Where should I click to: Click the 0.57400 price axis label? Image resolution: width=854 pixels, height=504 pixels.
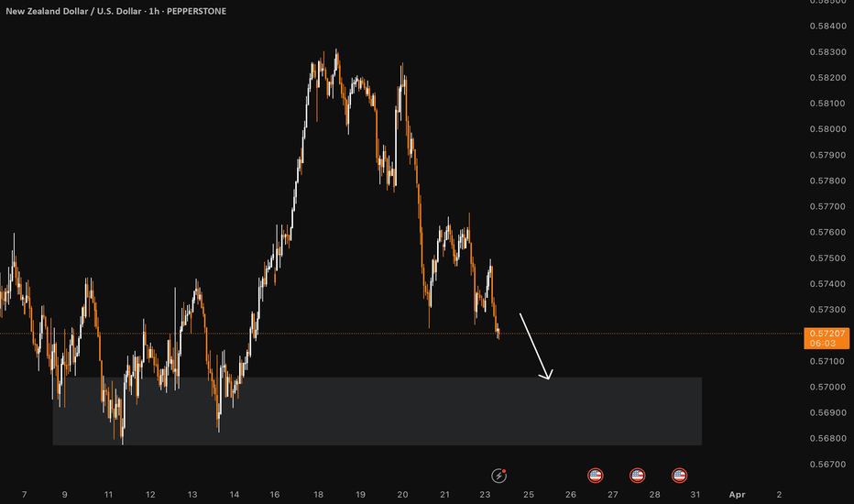point(827,284)
